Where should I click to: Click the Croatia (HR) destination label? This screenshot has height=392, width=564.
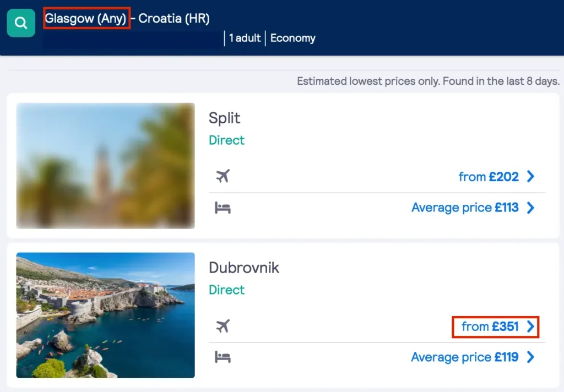tap(175, 18)
